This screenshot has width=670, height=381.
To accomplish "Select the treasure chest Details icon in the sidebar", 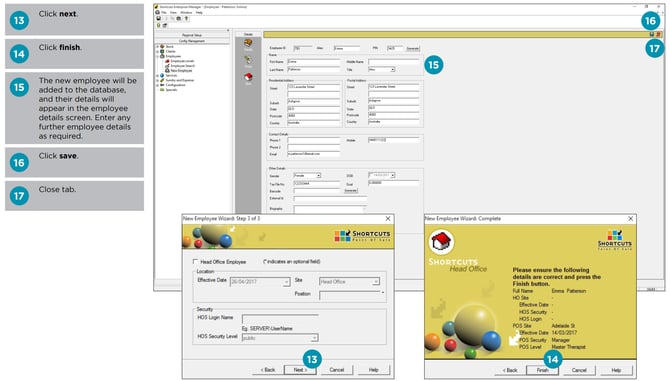I will coord(248,43).
